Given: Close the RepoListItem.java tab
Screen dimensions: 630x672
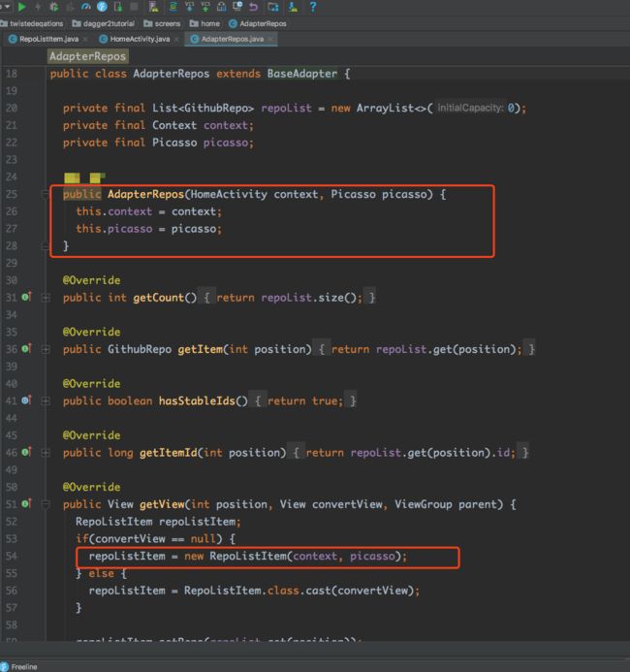Looking at the screenshot, I should point(85,39).
